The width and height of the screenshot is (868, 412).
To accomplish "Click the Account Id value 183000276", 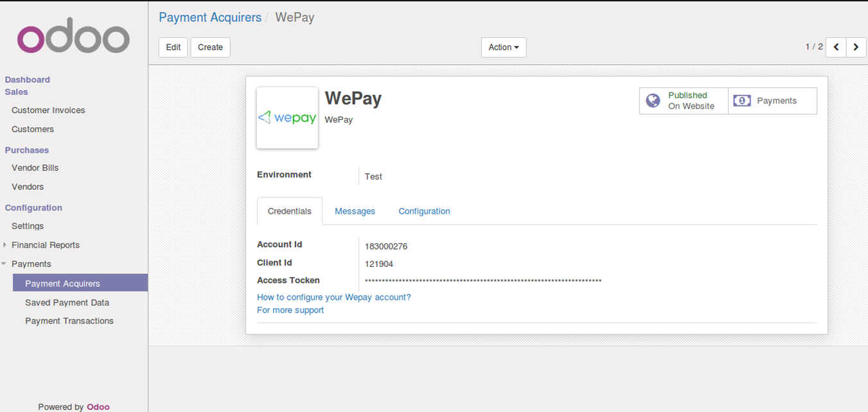I will tap(386, 246).
